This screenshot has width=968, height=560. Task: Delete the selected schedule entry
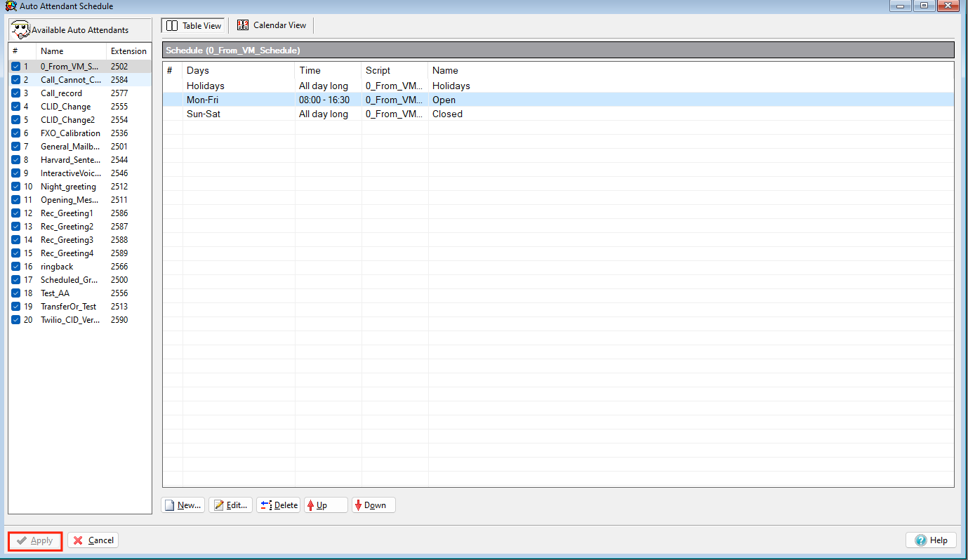click(278, 505)
